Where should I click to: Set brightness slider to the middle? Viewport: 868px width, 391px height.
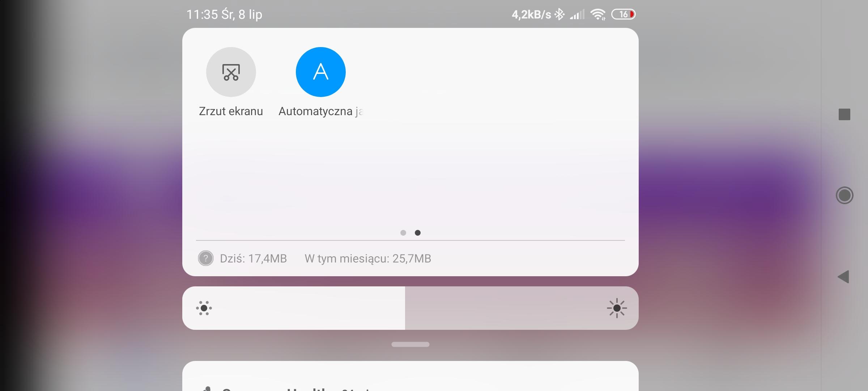pyautogui.click(x=410, y=308)
